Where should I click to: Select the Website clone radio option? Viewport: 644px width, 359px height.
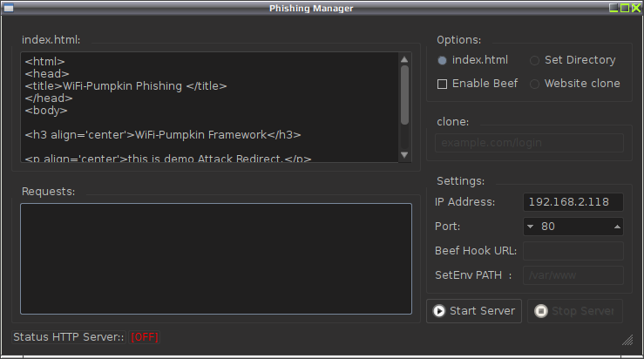(x=575, y=84)
